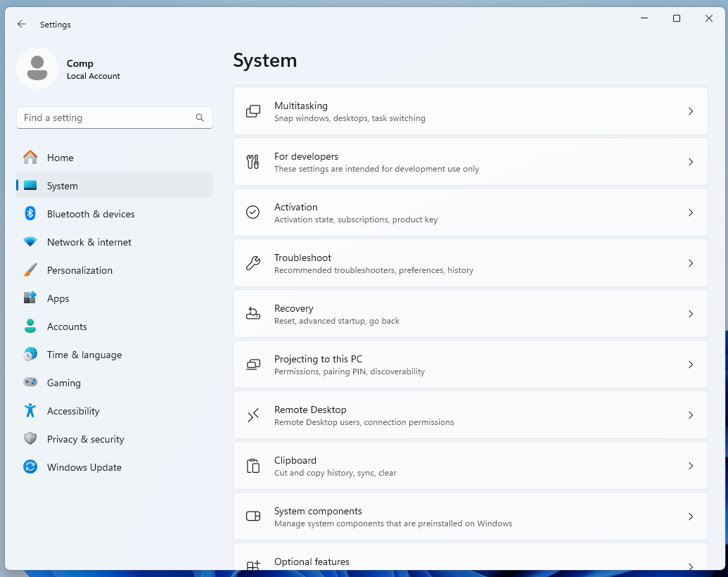The image size is (728, 577).
Task: Click the search magnifier icon
Action: point(200,118)
